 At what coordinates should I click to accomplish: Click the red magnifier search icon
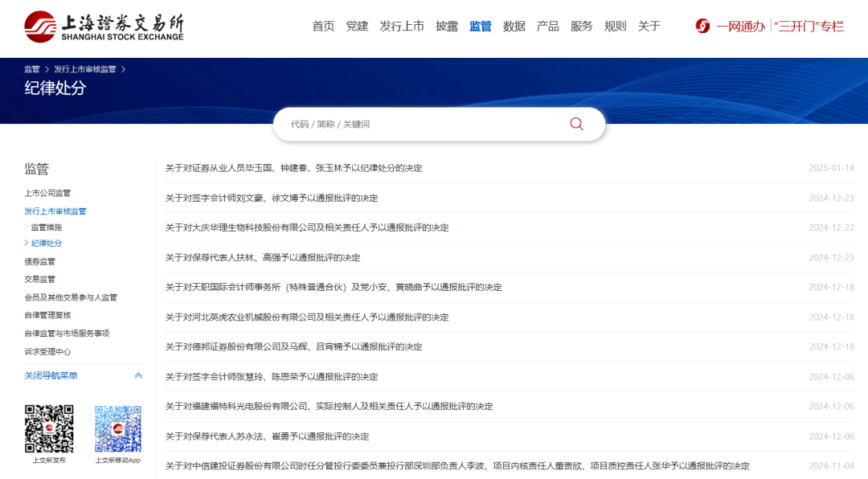point(576,124)
